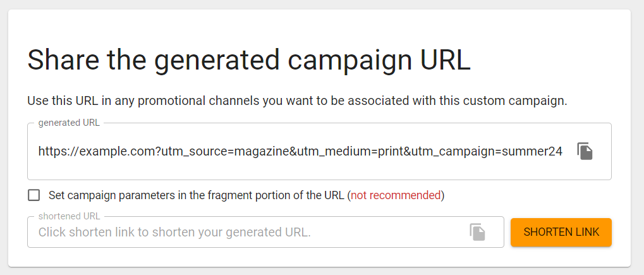The height and width of the screenshot is (275, 644).
Task: Copy the generated URL to clipboard
Action: 585,151
